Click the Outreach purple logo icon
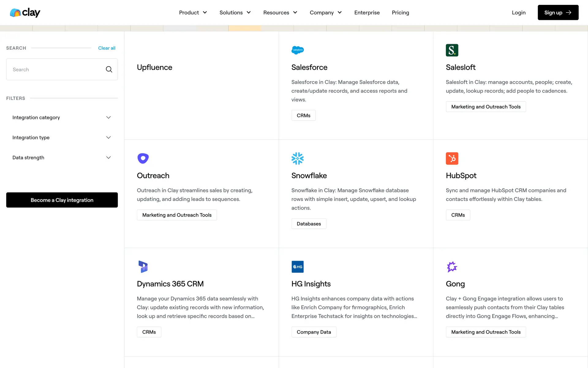 click(143, 158)
